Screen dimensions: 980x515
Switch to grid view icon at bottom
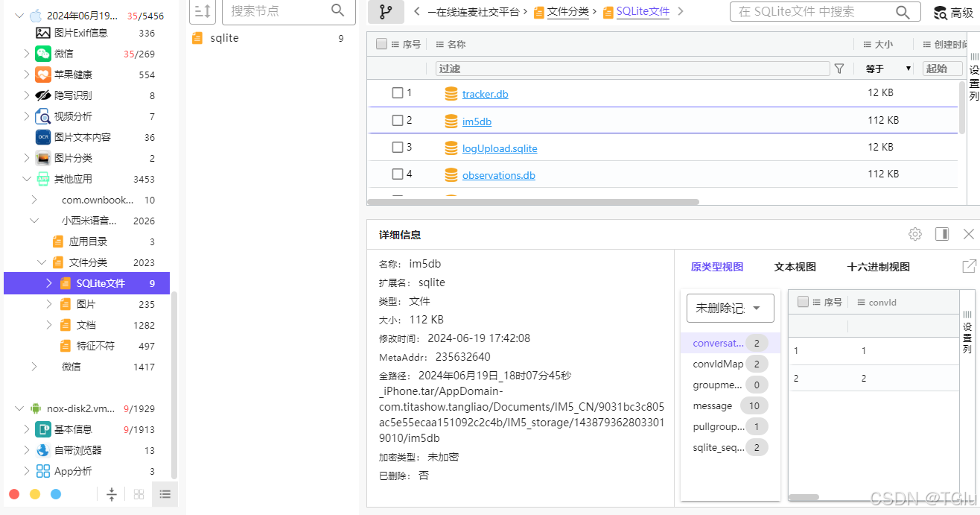[139, 494]
